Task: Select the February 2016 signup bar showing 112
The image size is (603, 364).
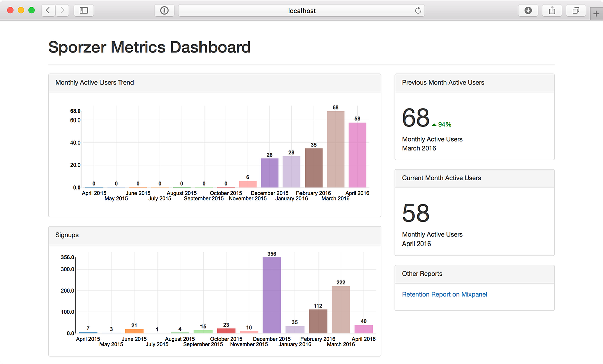Action: tap(318, 321)
